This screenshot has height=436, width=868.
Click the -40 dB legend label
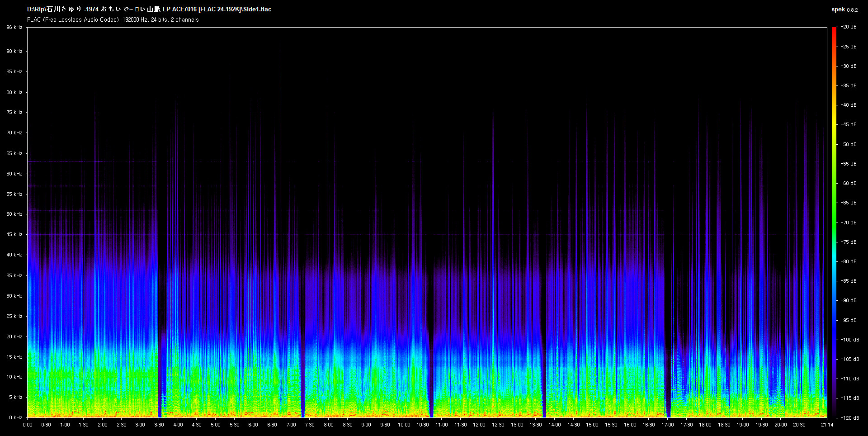tap(849, 105)
